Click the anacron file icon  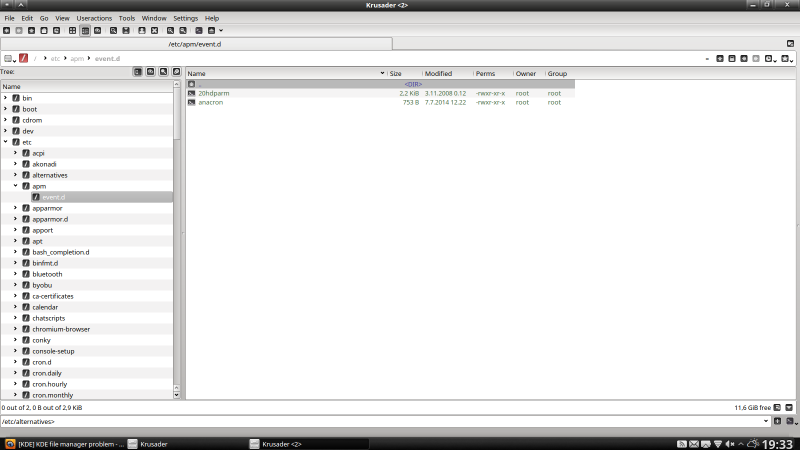tap(192, 102)
